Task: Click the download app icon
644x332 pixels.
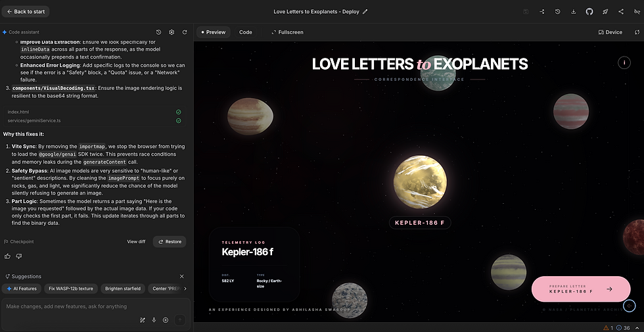Action: click(573, 12)
